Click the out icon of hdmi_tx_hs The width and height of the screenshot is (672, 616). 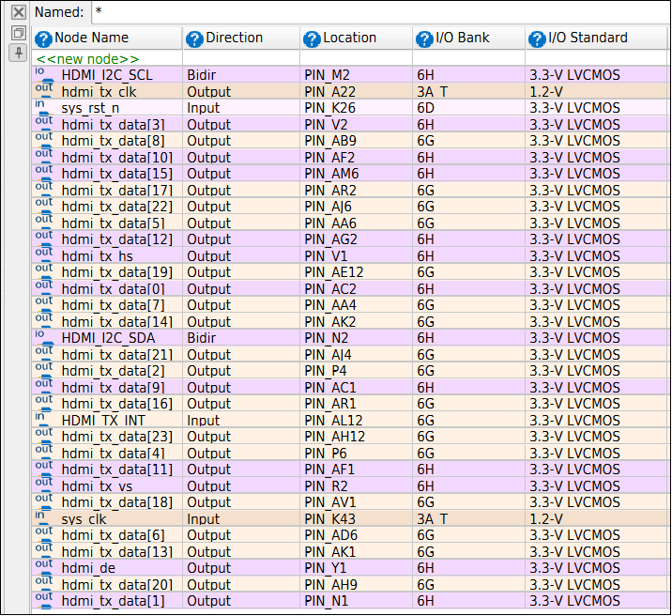pyautogui.click(x=44, y=255)
